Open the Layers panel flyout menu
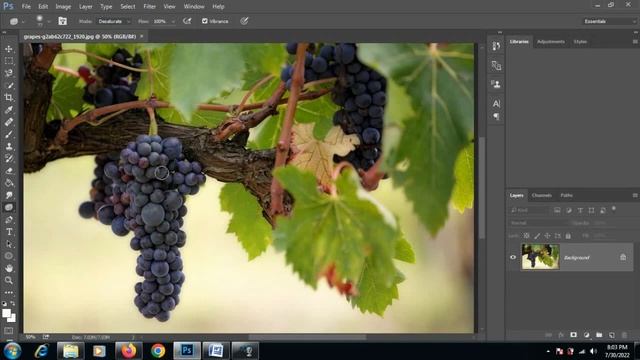Viewport: 640px width, 360px height. [635, 196]
